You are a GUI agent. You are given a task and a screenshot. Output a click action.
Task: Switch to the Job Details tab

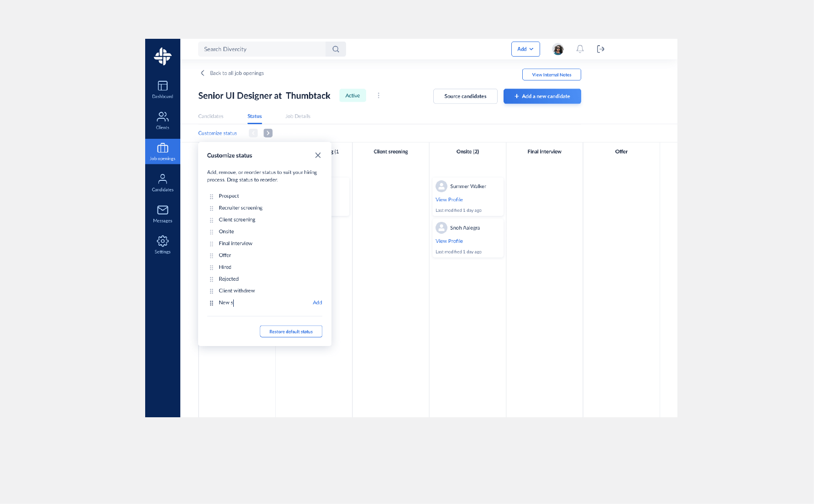(298, 116)
